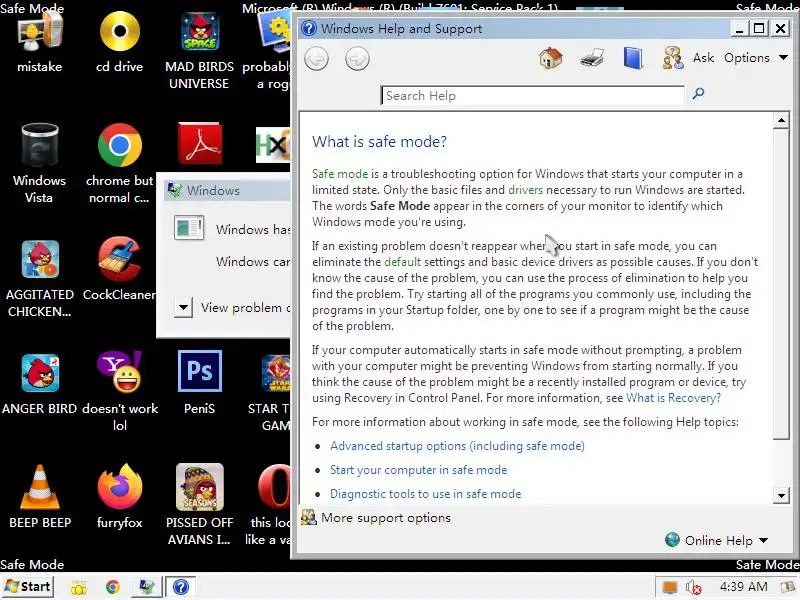Viewport: 800px width, 600px height.
Task: Click the 4:39 AM clock
Action: [x=743, y=587]
